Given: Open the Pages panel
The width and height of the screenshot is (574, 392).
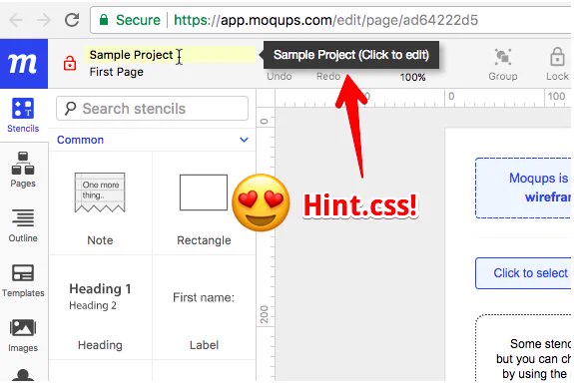Looking at the screenshot, I should pyautogui.click(x=23, y=170).
